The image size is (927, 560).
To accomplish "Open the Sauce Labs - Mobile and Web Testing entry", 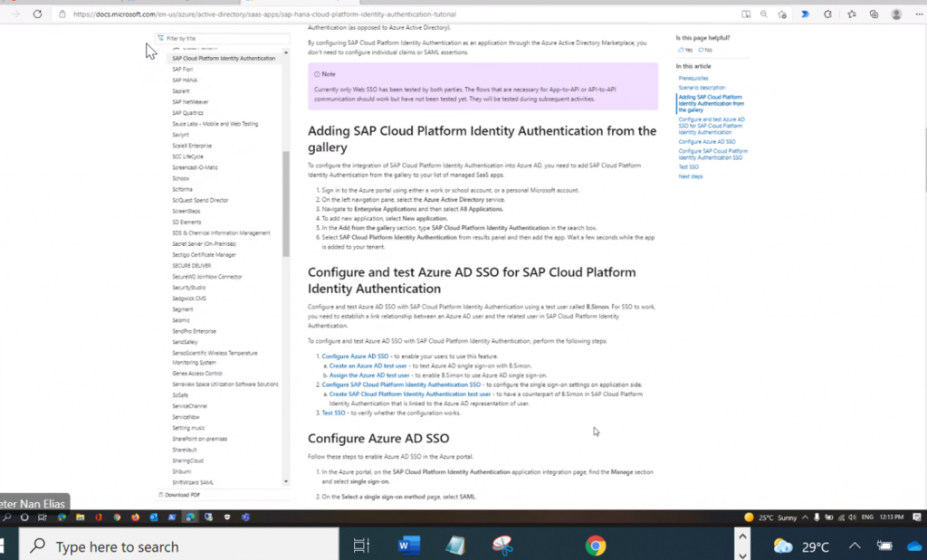I will click(215, 124).
